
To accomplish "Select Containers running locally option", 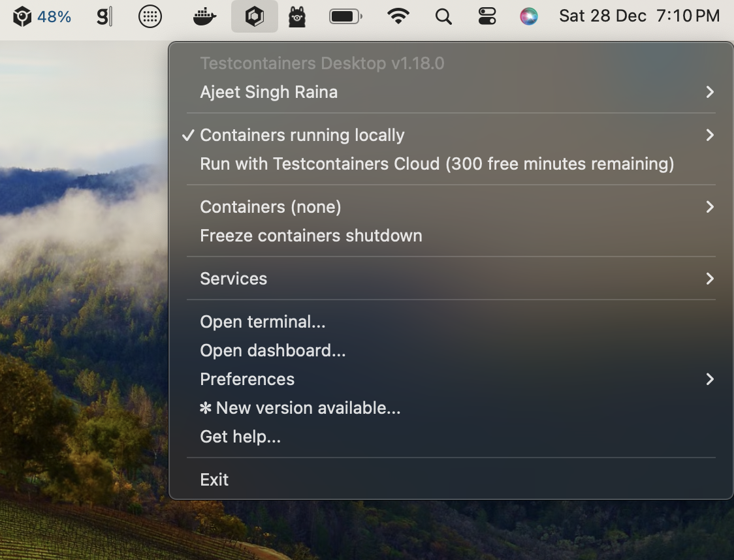I will pos(451,135).
